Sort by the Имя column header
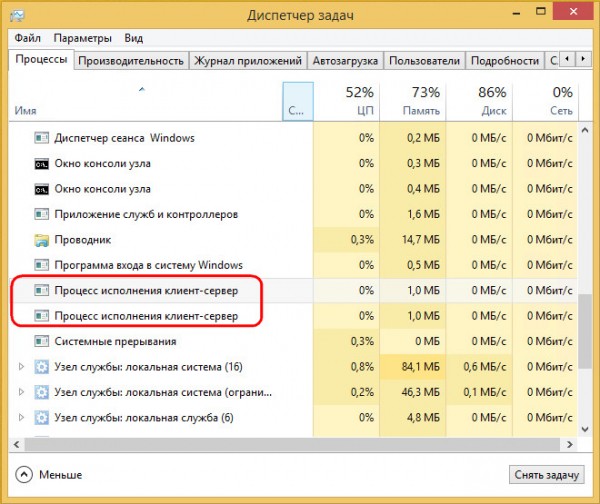The width and height of the screenshot is (600, 504). [145, 101]
